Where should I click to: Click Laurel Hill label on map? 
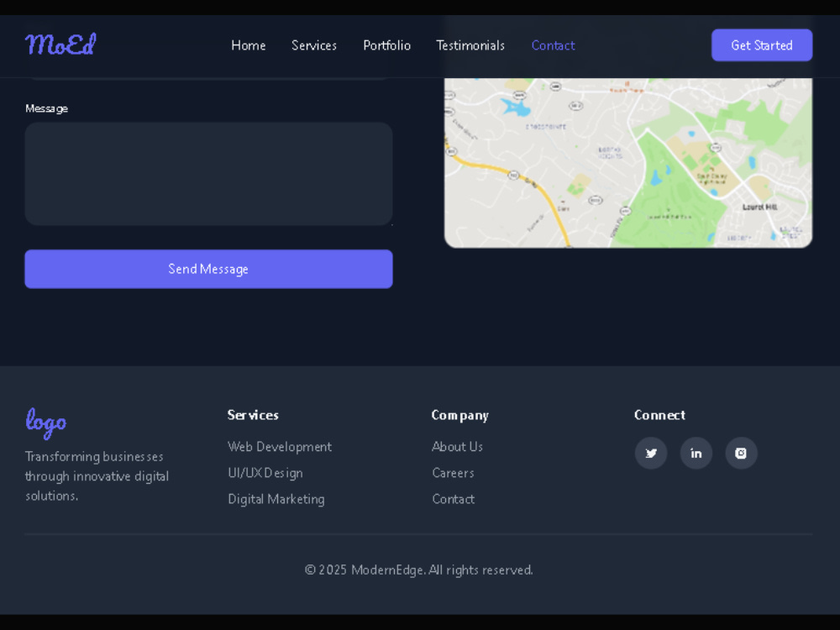point(759,207)
